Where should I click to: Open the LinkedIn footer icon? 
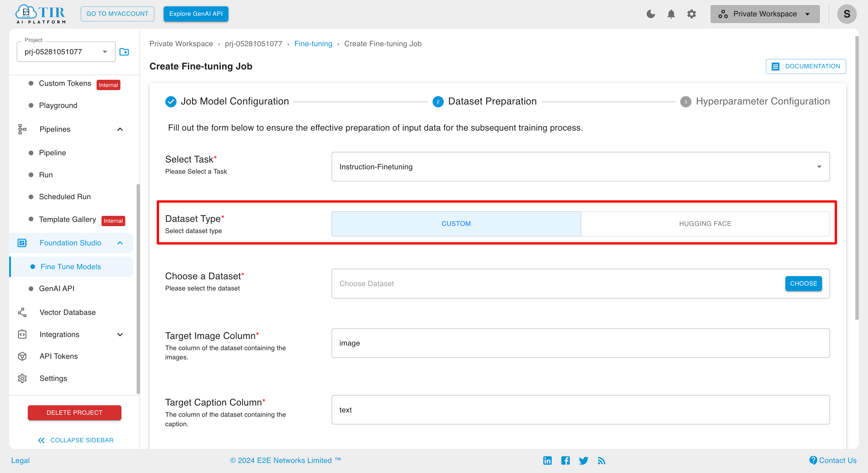click(547, 460)
